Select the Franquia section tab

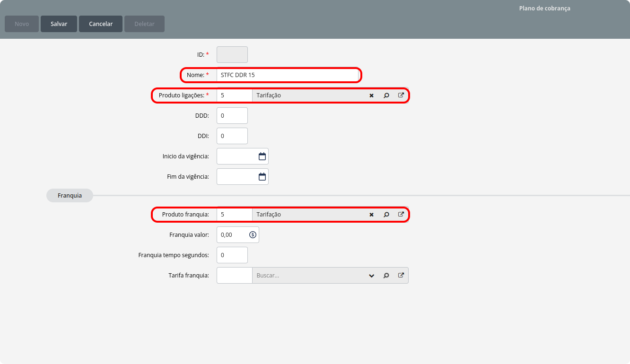(70, 195)
